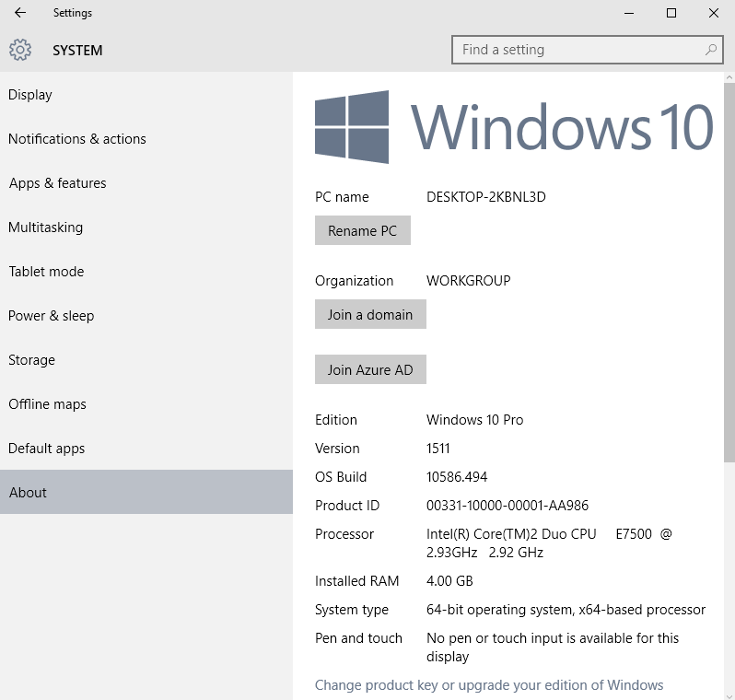The image size is (735, 700).
Task: Click the back arrow icon
Action: (20, 13)
